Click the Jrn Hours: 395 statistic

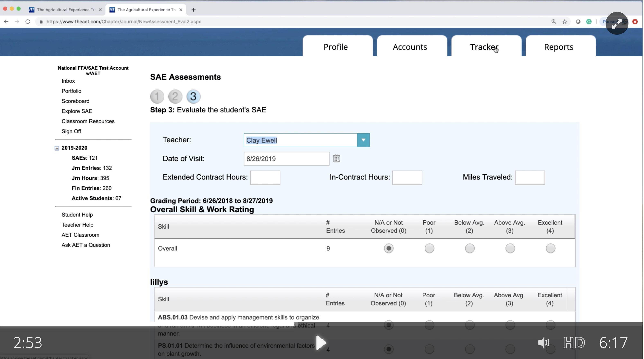pyautogui.click(x=90, y=178)
